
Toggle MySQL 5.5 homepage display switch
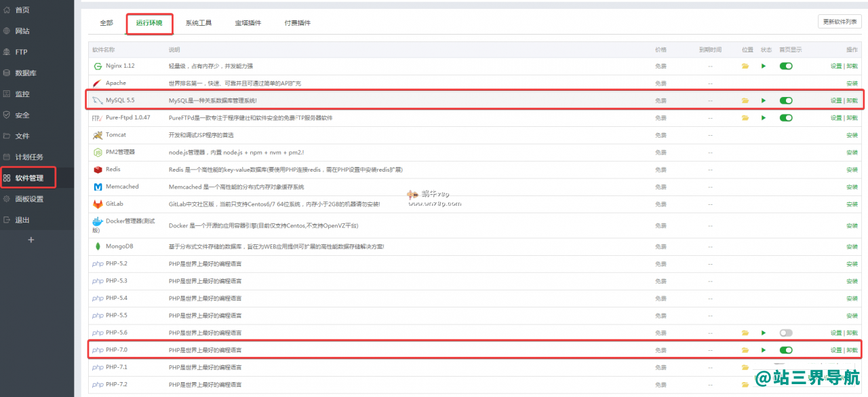(x=786, y=100)
